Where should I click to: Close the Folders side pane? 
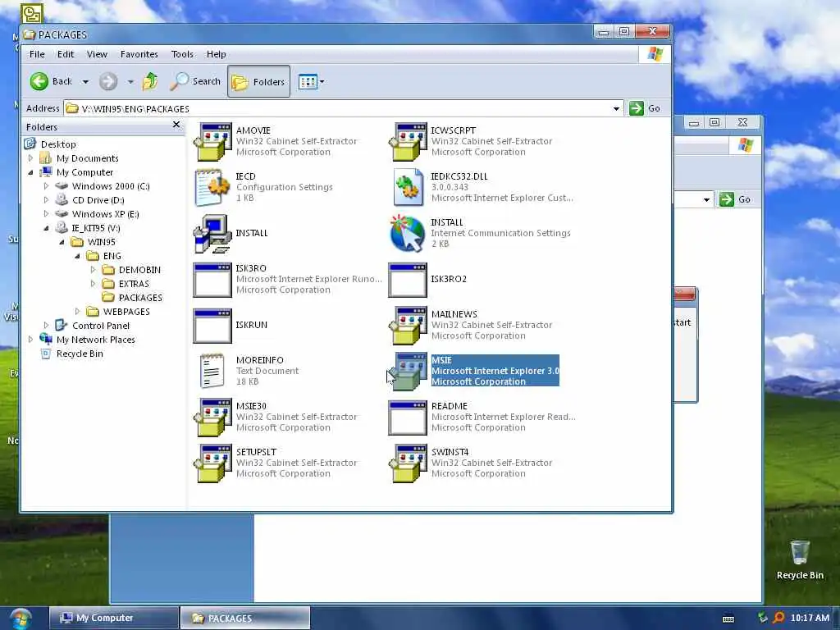click(176, 125)
